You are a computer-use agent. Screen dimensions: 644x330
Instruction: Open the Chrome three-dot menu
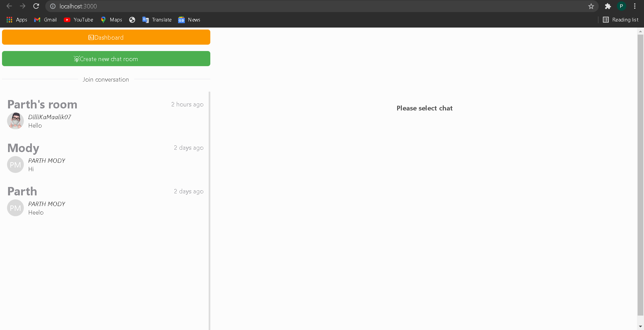coord(635,6)
